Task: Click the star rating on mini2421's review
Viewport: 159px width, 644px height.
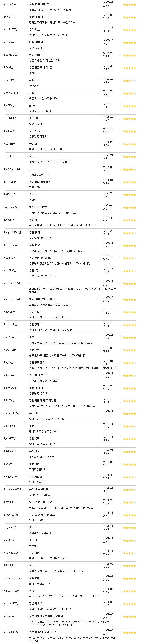Action: pos(129,5)
